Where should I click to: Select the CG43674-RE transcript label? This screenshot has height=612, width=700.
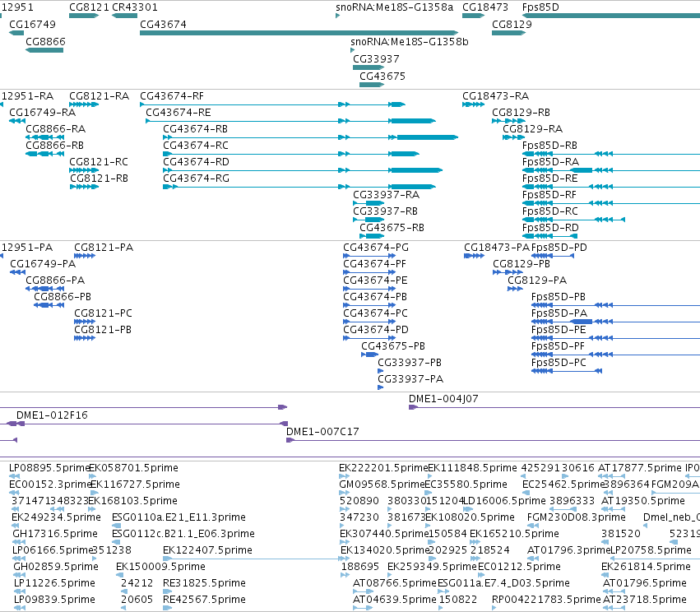(178, 113)
